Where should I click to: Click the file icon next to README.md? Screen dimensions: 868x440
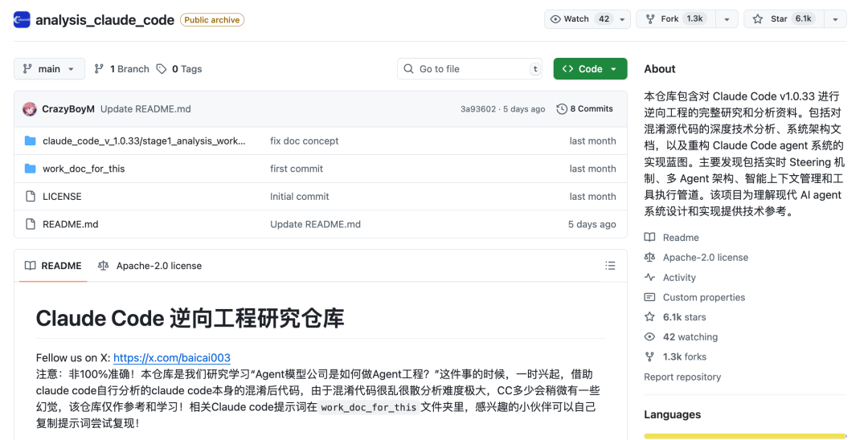31,224
